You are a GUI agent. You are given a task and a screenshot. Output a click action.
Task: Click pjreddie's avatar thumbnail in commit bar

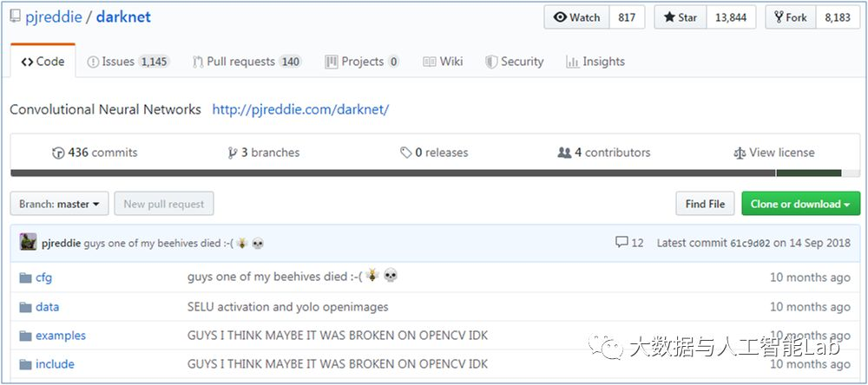29,242
